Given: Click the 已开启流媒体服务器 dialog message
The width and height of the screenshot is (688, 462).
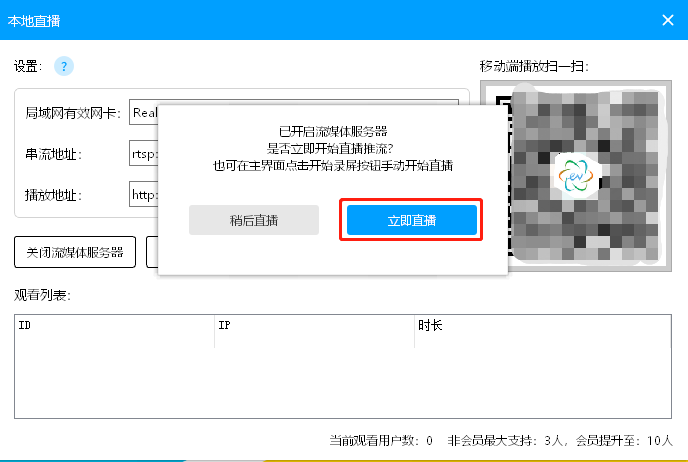Looking at the screenshot, I should point(332,131).
